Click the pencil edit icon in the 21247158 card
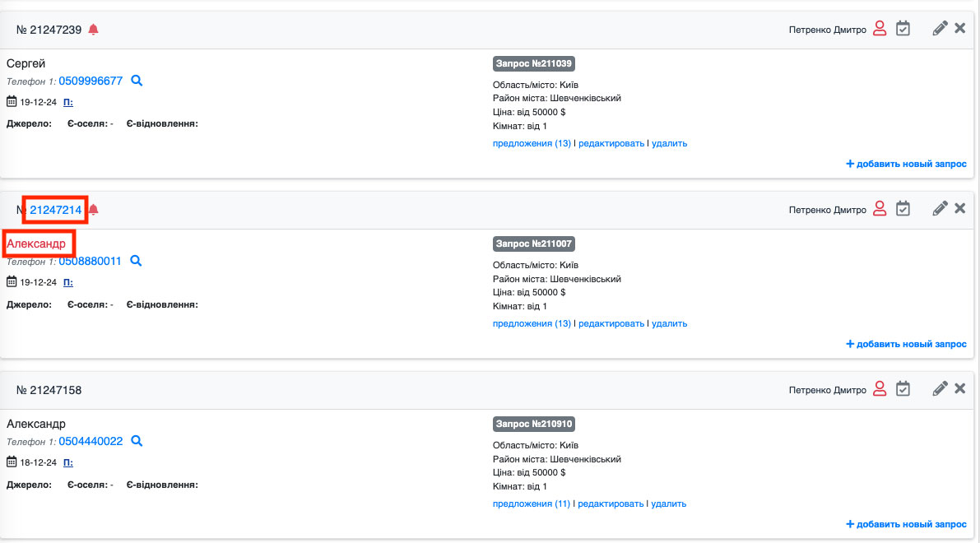 pyautogui.click(x=940, y=388)
